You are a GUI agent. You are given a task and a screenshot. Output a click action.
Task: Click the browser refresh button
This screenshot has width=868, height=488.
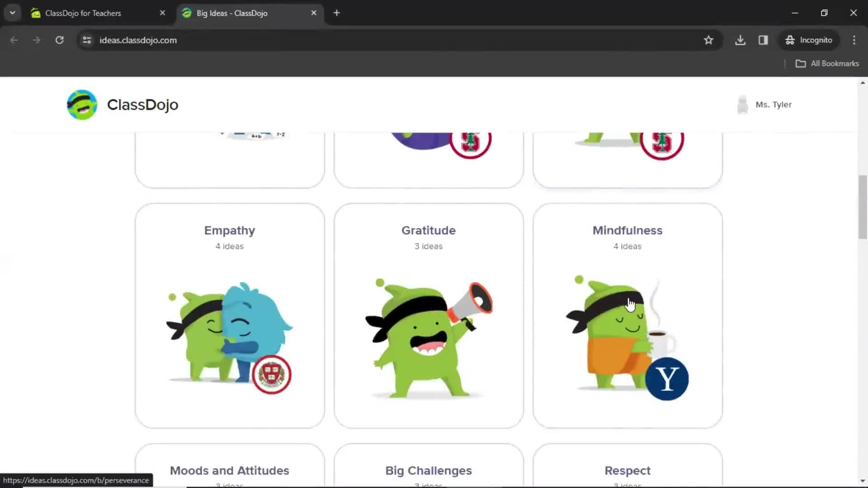[x=59, y=40]
